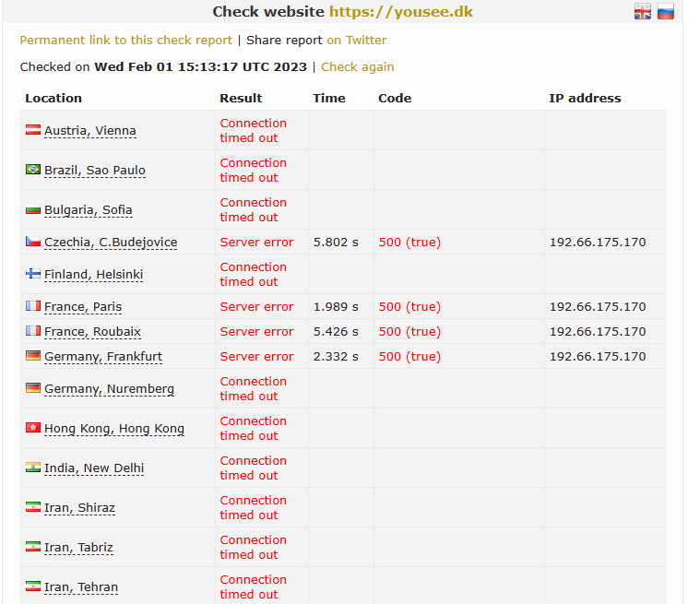Click Server error result for Czechia

(x=256, y=243)
